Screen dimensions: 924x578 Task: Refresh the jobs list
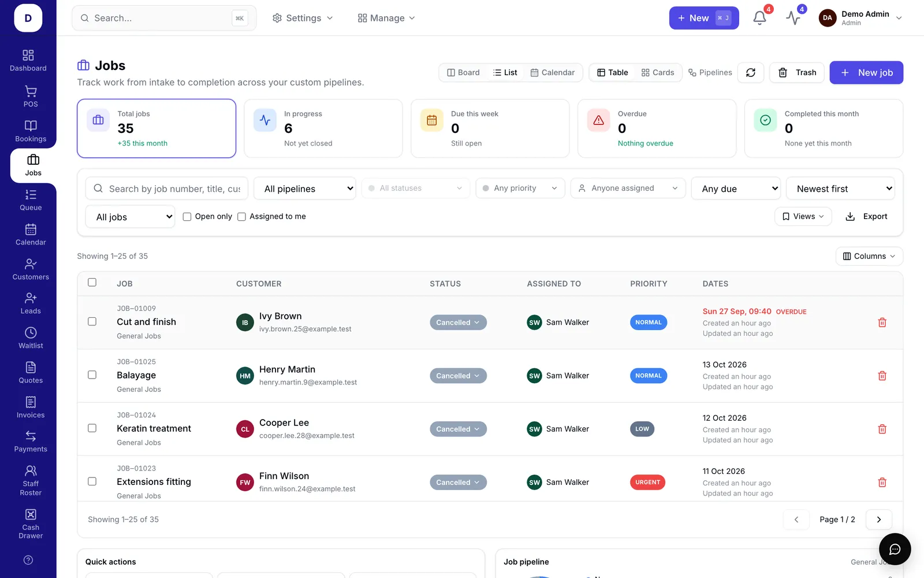click(751, 72)
